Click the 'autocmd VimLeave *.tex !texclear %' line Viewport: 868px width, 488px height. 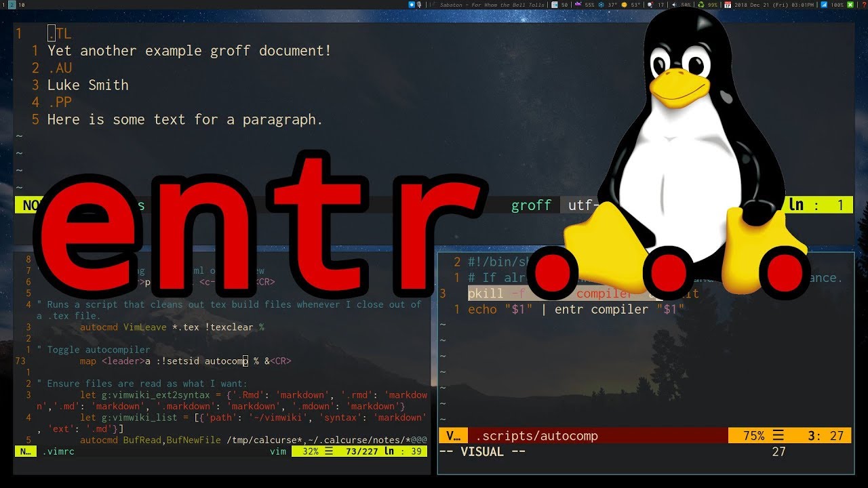pos(172,327)
